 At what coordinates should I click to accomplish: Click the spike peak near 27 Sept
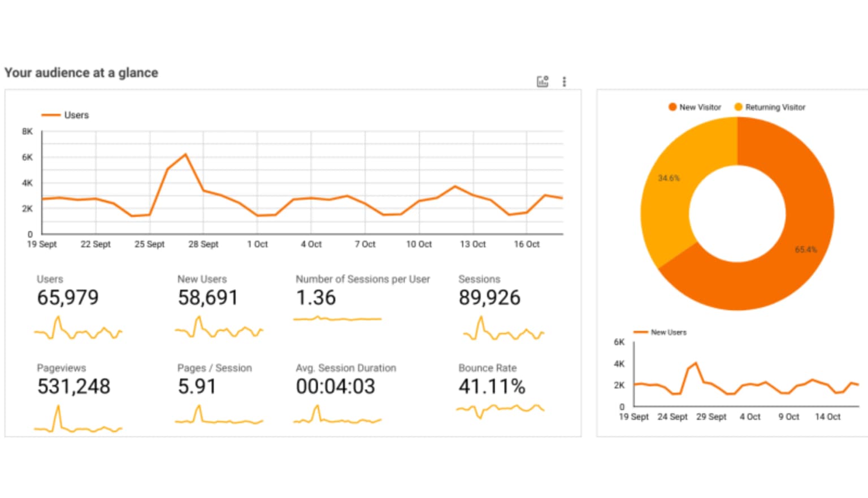click(185, 154)
